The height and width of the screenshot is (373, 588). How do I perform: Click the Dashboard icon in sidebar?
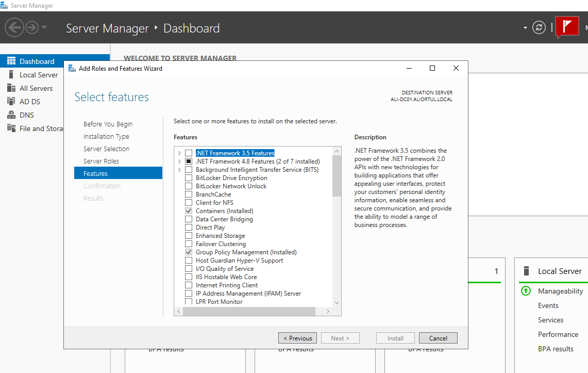(11, 61)
